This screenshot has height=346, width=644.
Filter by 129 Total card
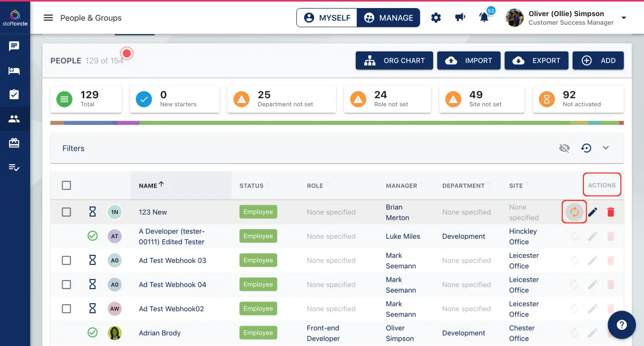click(x=86, y=99)
